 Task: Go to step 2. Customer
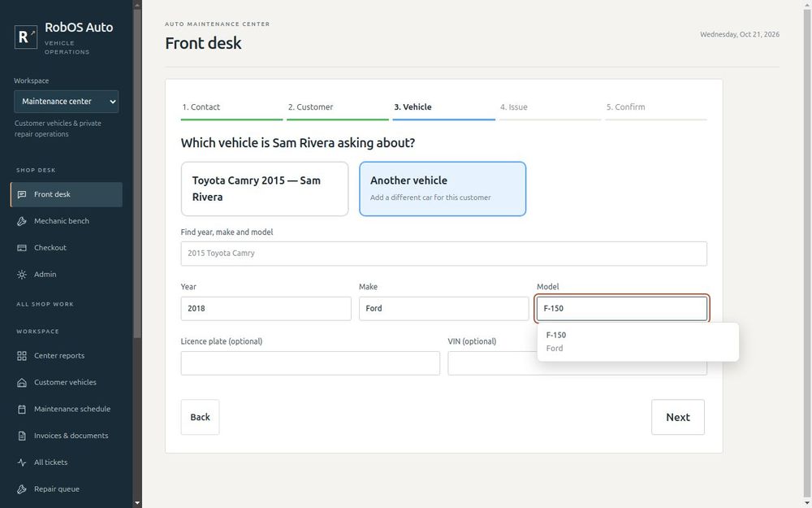(x=338, y=108)
